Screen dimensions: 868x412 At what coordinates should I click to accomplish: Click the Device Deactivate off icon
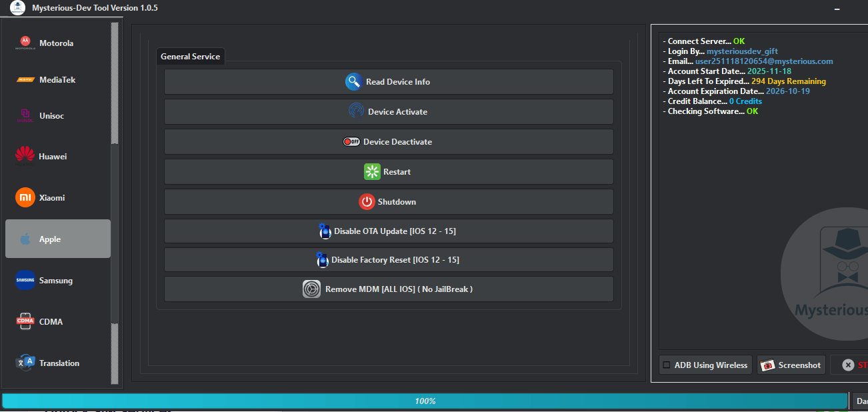click(351, 141)
